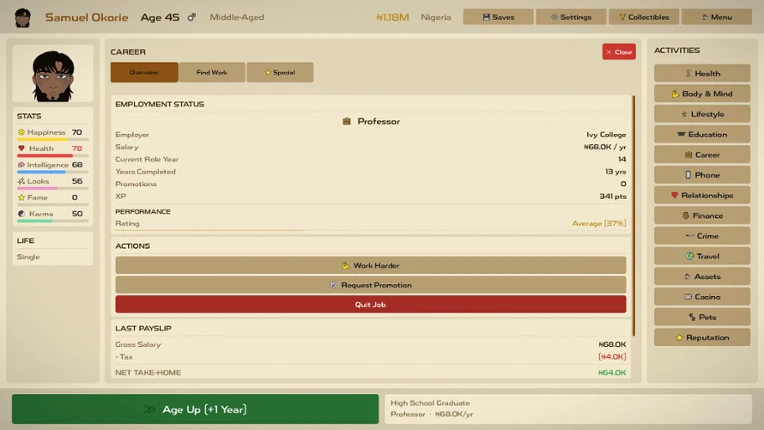This screenshot has height=430, width=764.
Task: Open the Relationships heart activity
Action: pos(702,195)
